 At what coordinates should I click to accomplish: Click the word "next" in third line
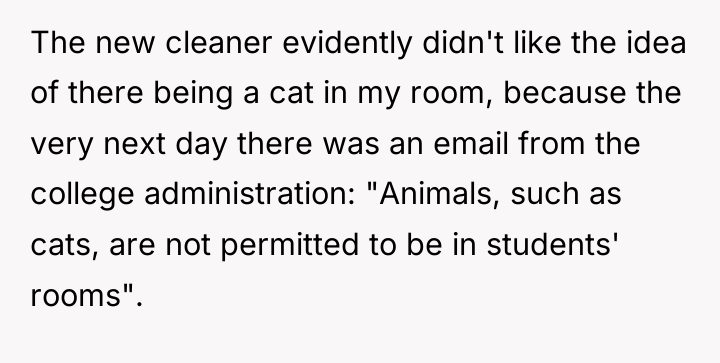click(134, 143)
